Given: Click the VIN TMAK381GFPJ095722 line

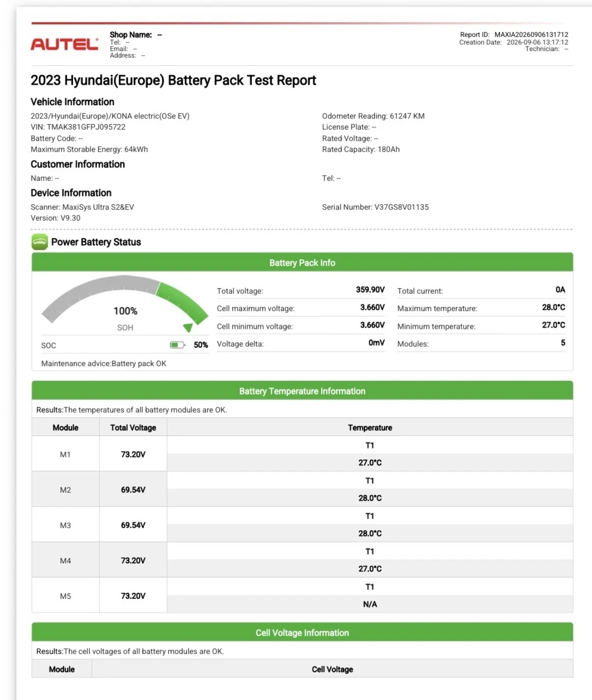Looking at the screenshot, I should 78,127.
